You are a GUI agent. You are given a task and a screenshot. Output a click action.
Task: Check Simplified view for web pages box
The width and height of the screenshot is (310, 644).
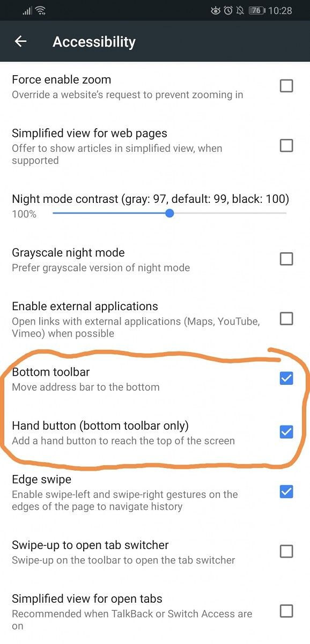pos(286,145)
